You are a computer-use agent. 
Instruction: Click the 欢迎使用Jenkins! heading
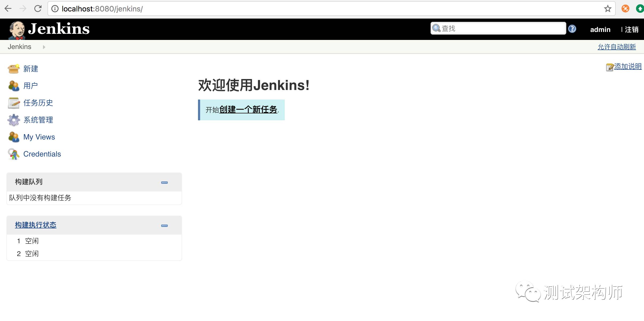(254, 85)
